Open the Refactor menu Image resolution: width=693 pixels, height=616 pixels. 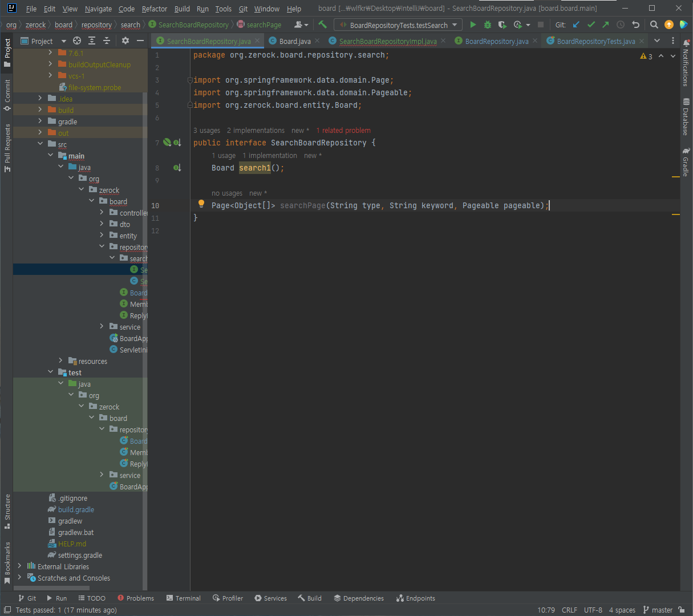(x=155, y=9)
